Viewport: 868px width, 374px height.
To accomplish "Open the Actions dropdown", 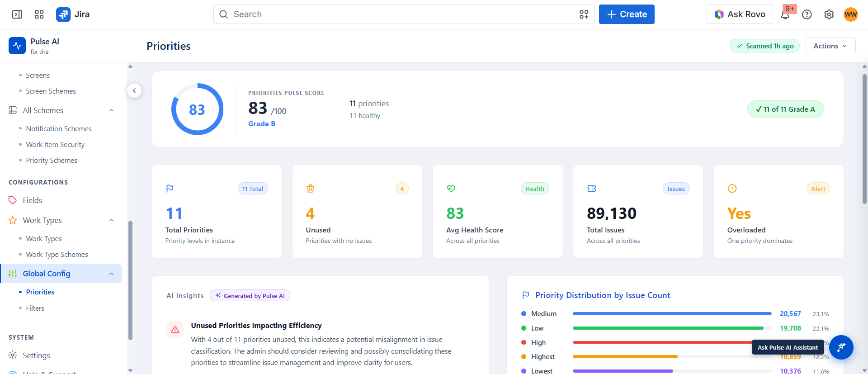I will point(830,46).
